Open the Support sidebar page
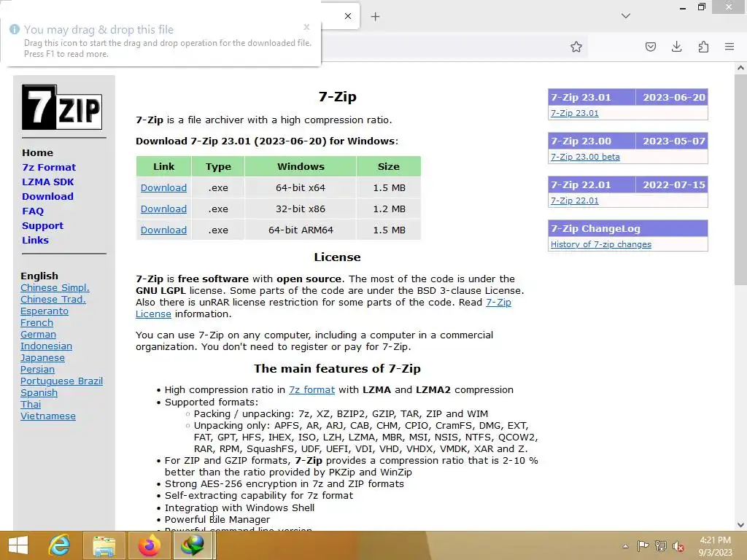Image resolution: width=747 pixels, height=560 pixels. click(42, 226)
